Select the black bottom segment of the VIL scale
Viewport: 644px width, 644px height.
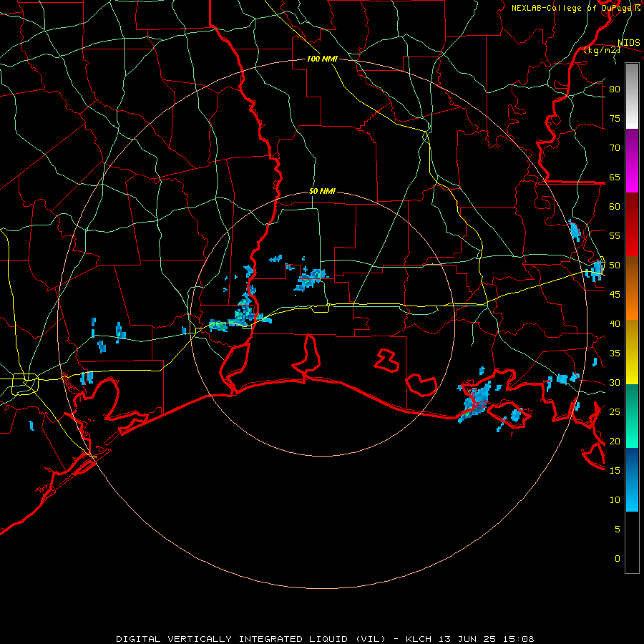point(632,542)
